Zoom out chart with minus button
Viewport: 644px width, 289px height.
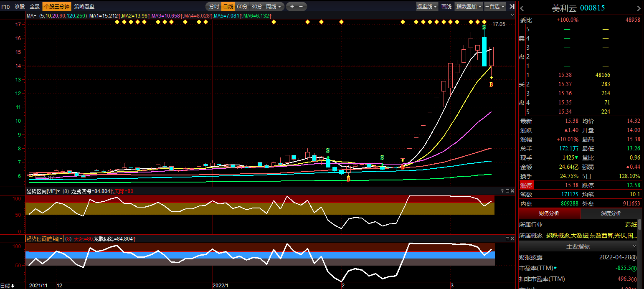301,7
